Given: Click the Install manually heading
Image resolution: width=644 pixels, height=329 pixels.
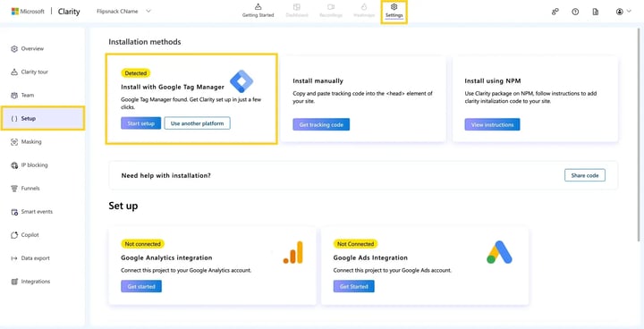Looking at the screenshot, I should tap(318, 81).
